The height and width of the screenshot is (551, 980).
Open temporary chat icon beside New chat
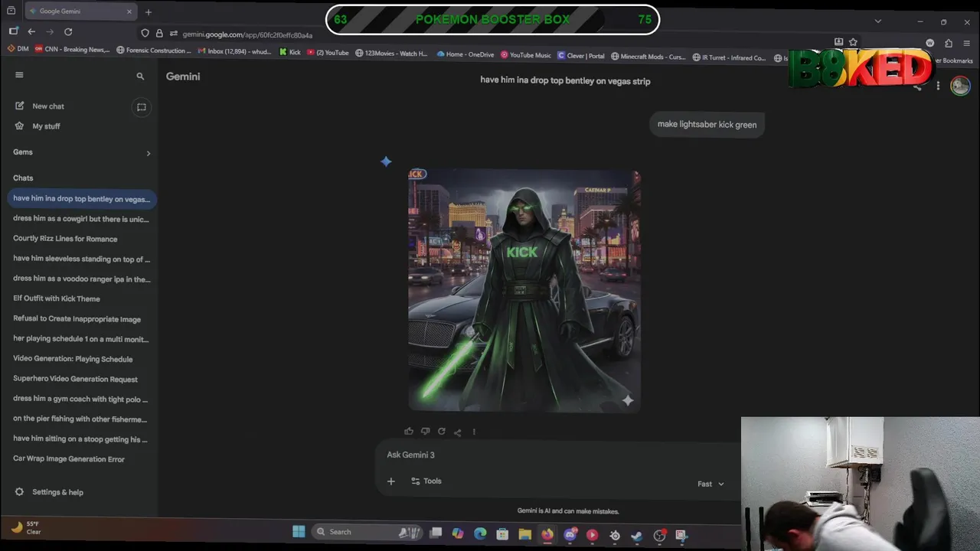(x=142, y=107)
